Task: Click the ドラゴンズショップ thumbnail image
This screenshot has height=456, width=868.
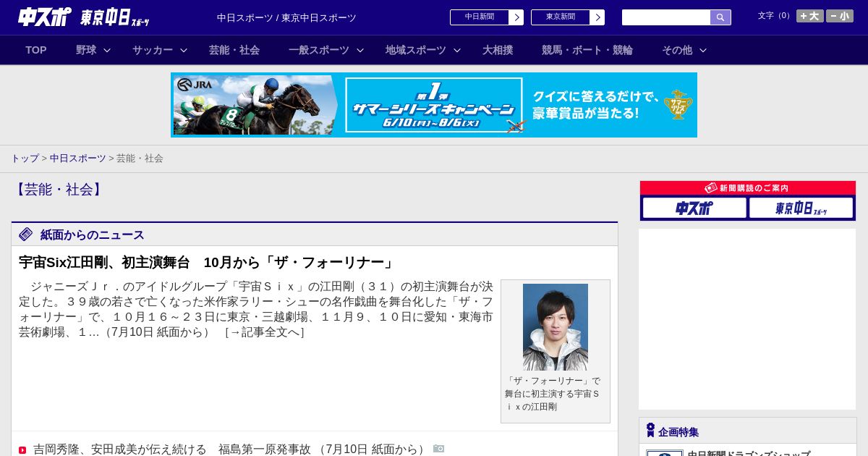Action: pos(665,453)
